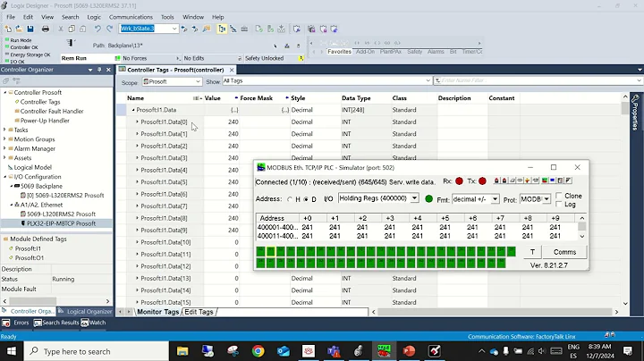Toggle the Logical Organizer toolbar icon

click(233, 29)
